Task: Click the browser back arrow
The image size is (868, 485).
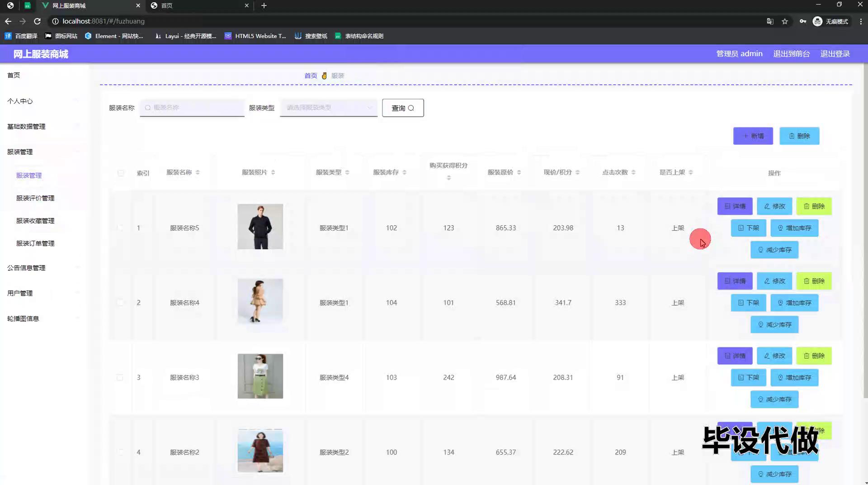Action: pos(8,21)
